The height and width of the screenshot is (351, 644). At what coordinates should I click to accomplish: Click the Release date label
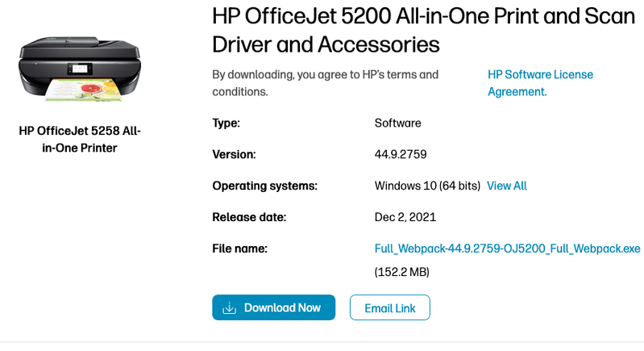point(249,217)
